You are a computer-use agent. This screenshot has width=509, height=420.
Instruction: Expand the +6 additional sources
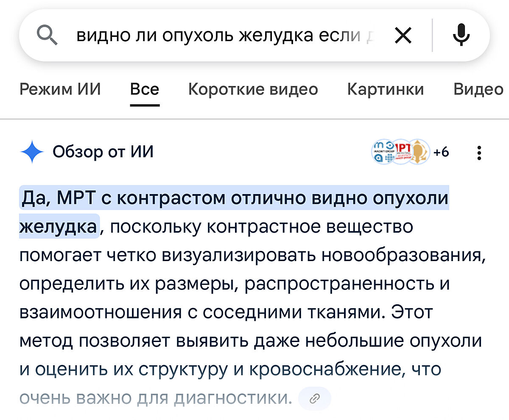pos(442,152)
